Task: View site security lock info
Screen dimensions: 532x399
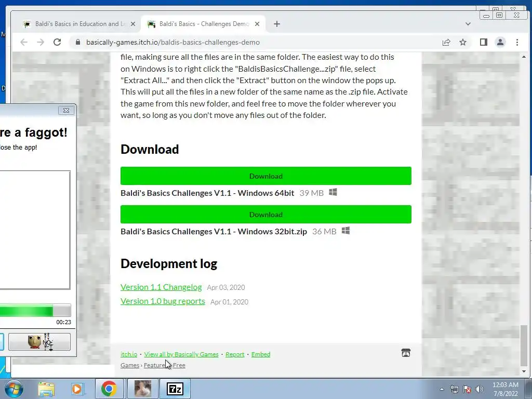Action: pos(78,42)
